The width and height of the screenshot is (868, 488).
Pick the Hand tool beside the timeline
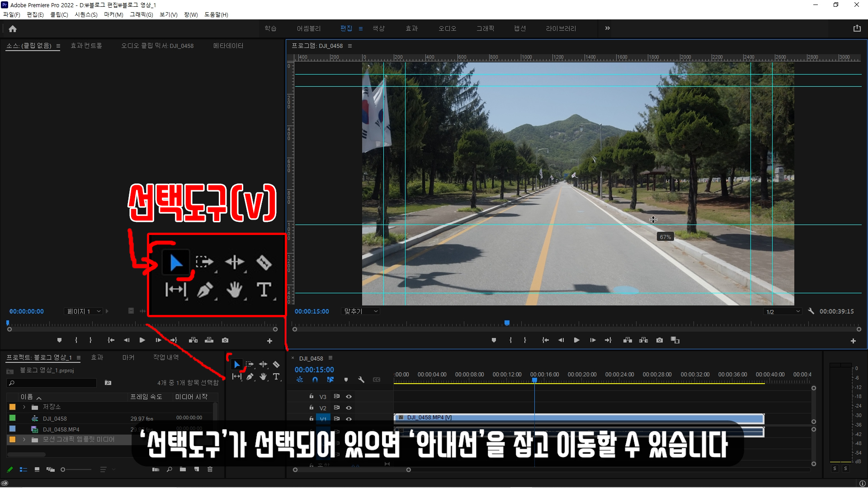[263, 376]
